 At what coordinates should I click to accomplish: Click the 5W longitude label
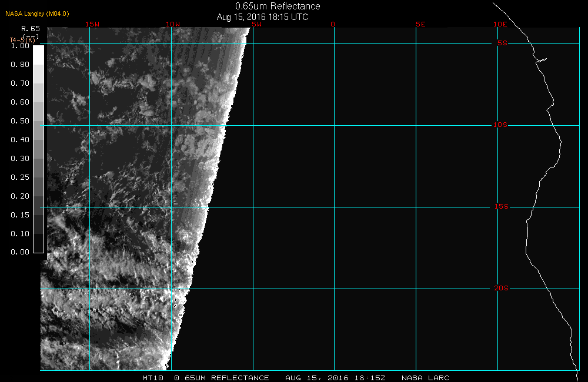(257, 24)
